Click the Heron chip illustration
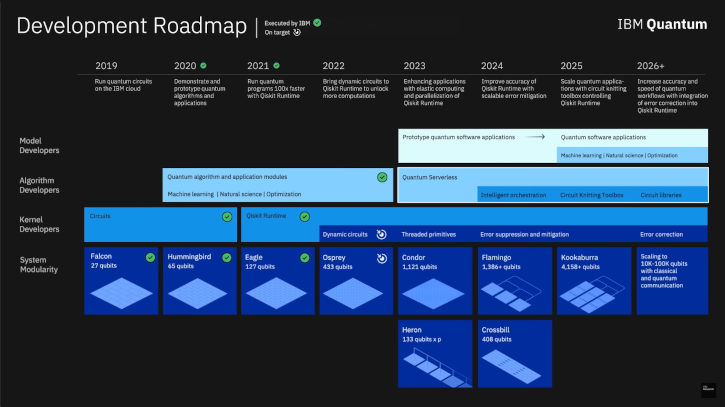Image resolution: width=725 pixels, height=407 pixels. (437, 368)
